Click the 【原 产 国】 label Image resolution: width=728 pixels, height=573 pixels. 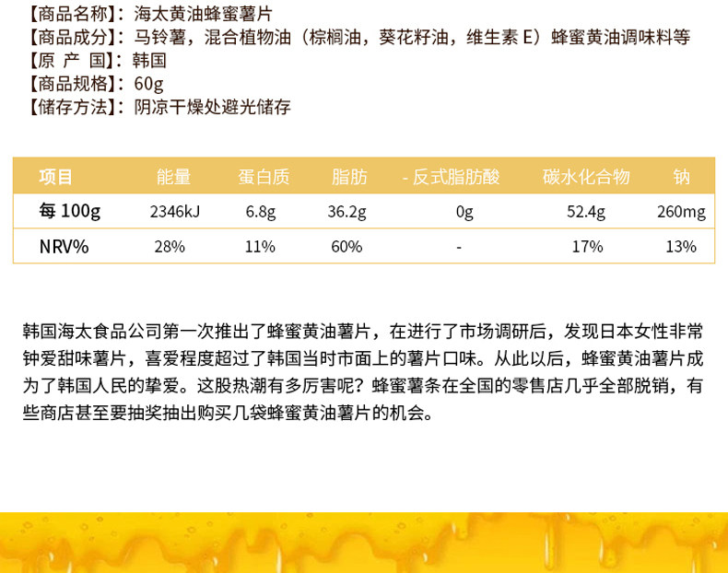click(x=71, y=60)
